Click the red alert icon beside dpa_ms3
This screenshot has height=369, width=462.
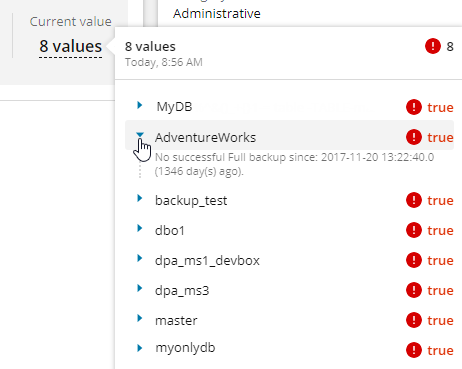pos(414,290)
